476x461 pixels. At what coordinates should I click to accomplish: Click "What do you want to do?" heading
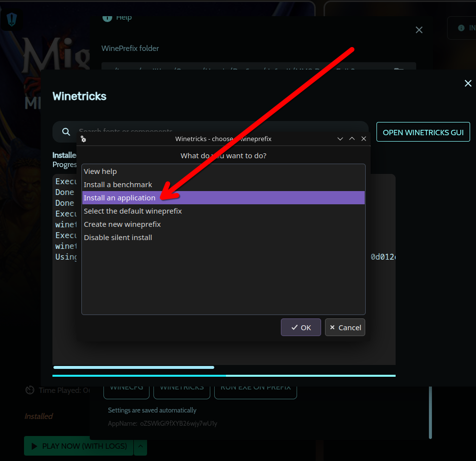click(x=224, y=156)
